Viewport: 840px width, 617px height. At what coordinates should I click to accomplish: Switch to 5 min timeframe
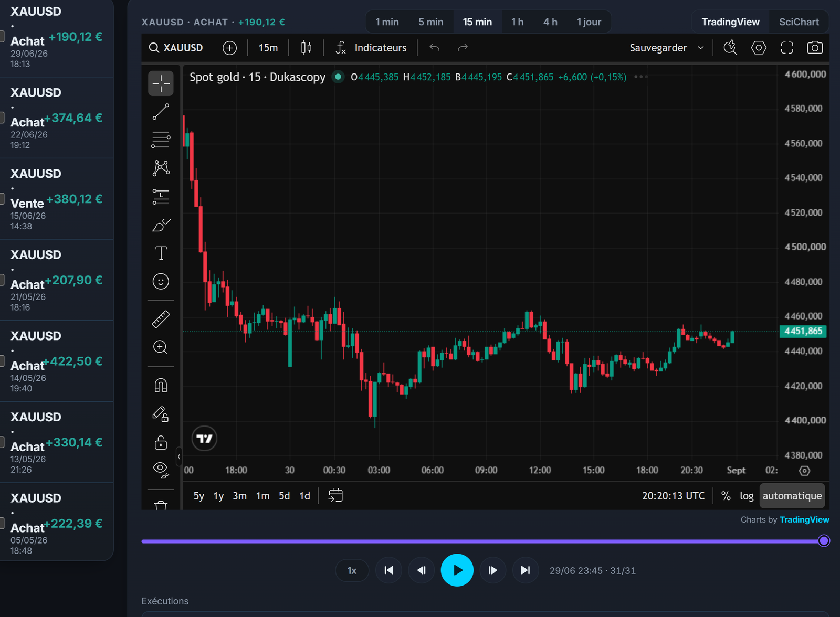pyautogui.click(x=431, y=22)
